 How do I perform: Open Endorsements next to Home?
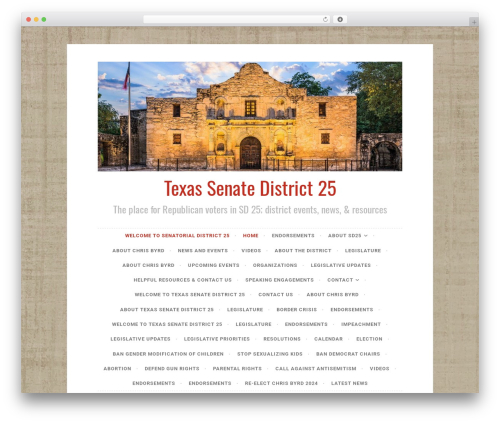point(293,235)
